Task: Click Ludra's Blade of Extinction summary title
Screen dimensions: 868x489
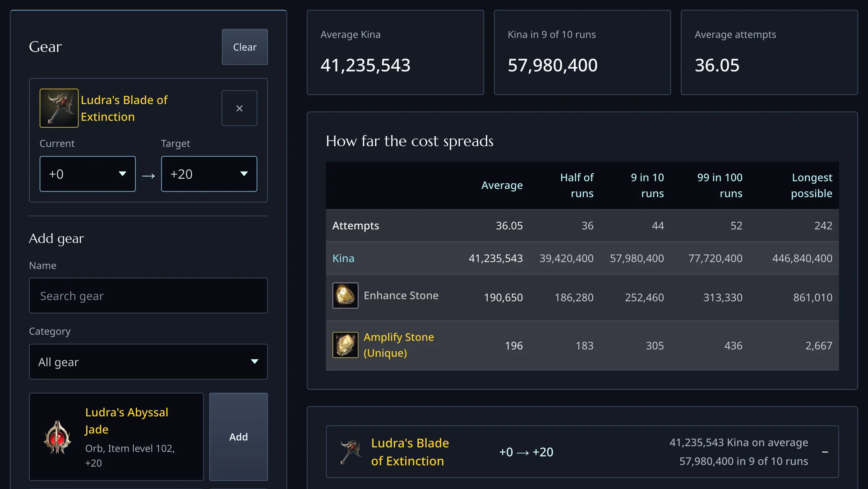Action: point(410,452)
